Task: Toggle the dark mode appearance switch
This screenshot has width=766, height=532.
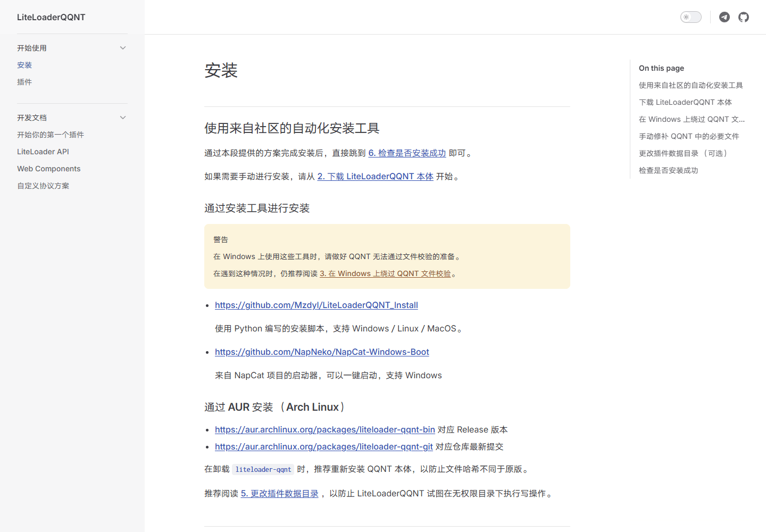Action: 691,17
